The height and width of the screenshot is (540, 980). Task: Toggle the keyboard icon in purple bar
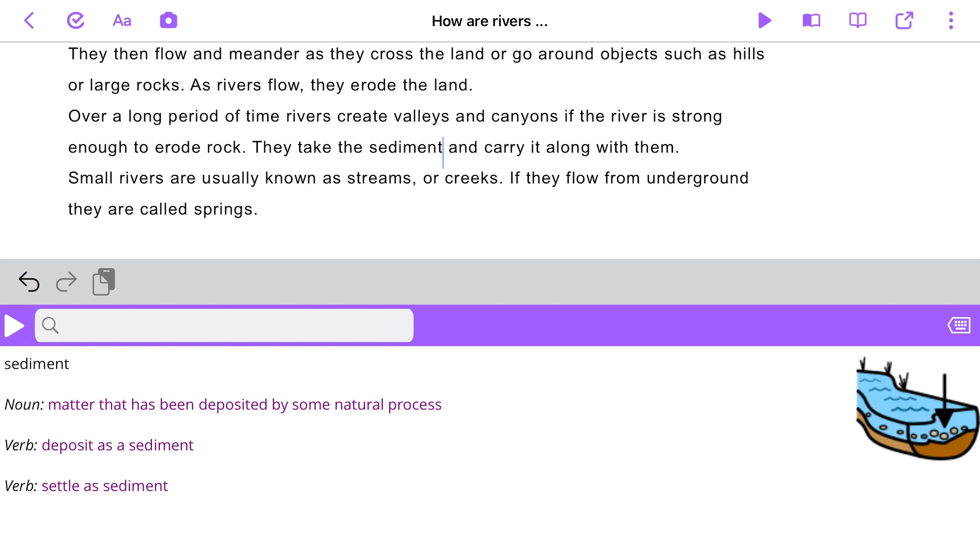959,325
